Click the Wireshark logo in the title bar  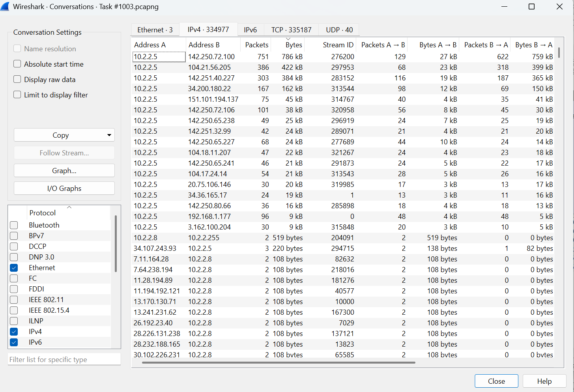[x=6, y=6]
